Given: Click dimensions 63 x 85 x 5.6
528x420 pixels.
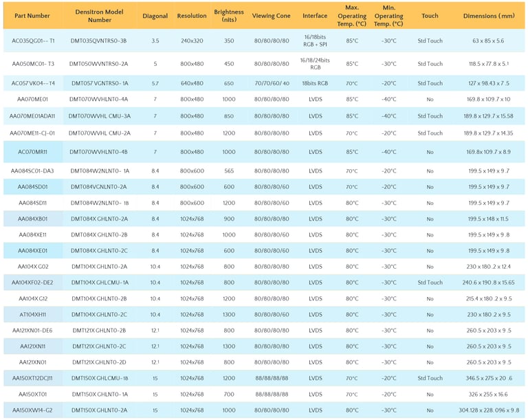Looking at the screenshot, I should click(x=488, y=41).
